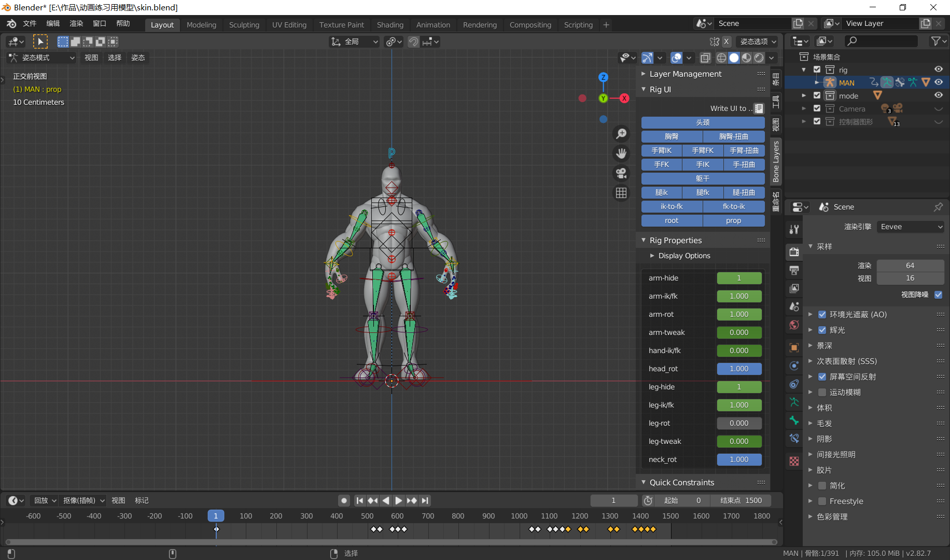The width and height of the screenshot is (950, 560).
Task: Switch to the Animation workspace tab
Action: tap(433, 25)
